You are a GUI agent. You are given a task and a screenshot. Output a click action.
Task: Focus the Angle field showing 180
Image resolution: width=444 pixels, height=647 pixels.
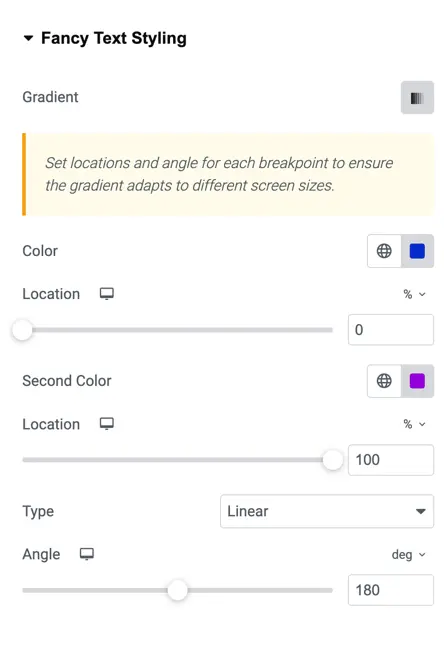[x=391, y=590]
